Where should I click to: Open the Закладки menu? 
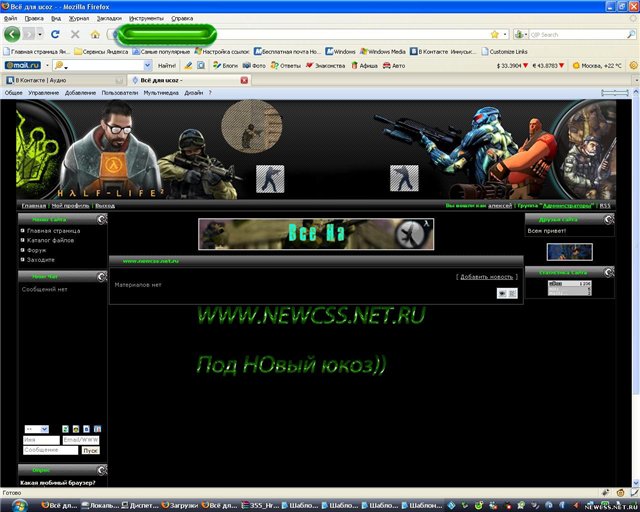(109, 18)
